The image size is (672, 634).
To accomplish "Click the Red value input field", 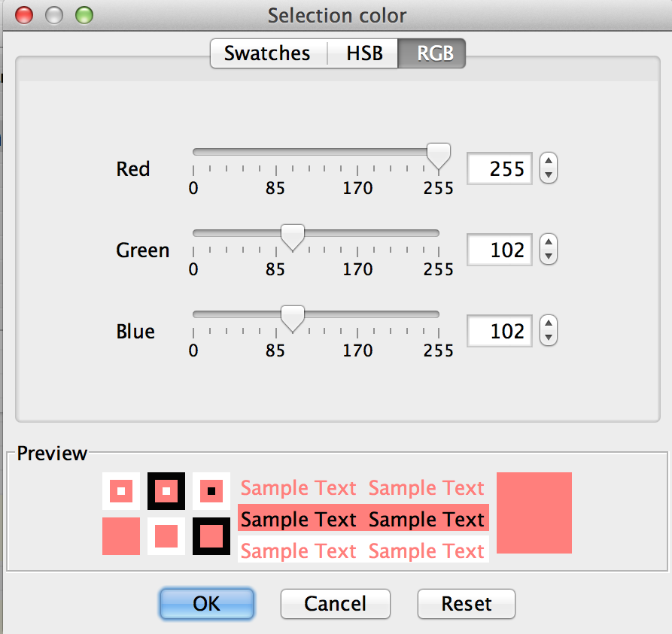I will [x=500, y=168].
